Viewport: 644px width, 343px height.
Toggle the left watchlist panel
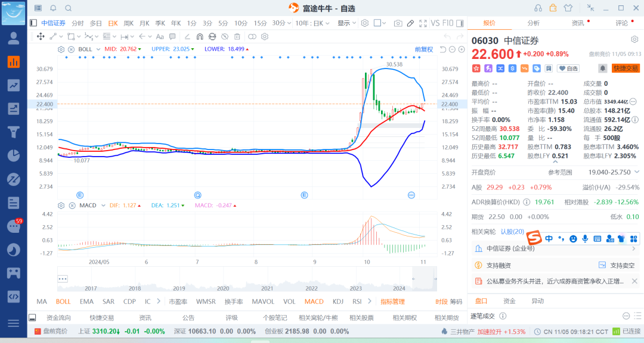[33, 23]
